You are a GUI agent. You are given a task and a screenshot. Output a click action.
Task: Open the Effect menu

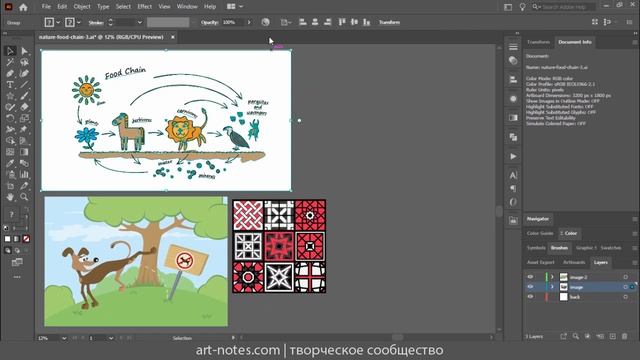(x=144, y=7)
